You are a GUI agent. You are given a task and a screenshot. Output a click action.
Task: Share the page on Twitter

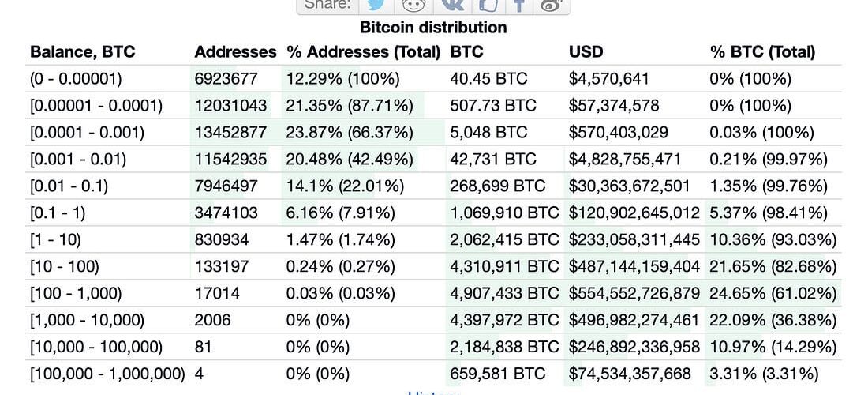(x=376, y=5)
